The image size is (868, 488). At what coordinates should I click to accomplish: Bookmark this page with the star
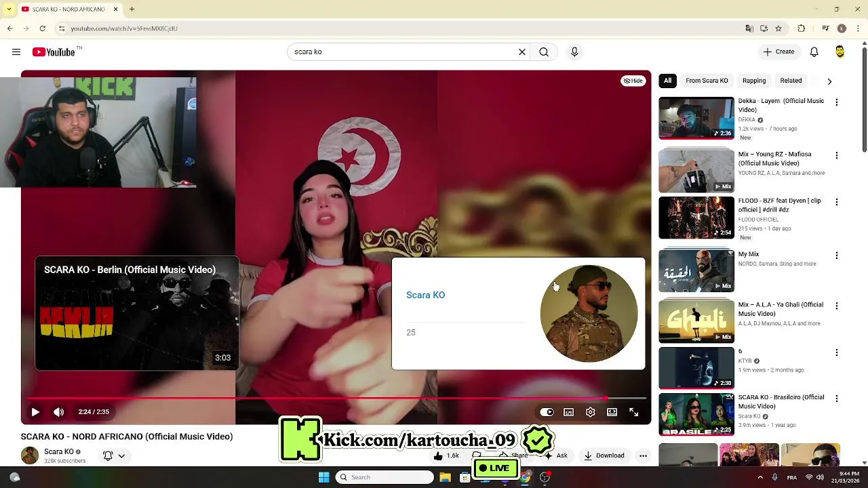(x=778, y=28)
